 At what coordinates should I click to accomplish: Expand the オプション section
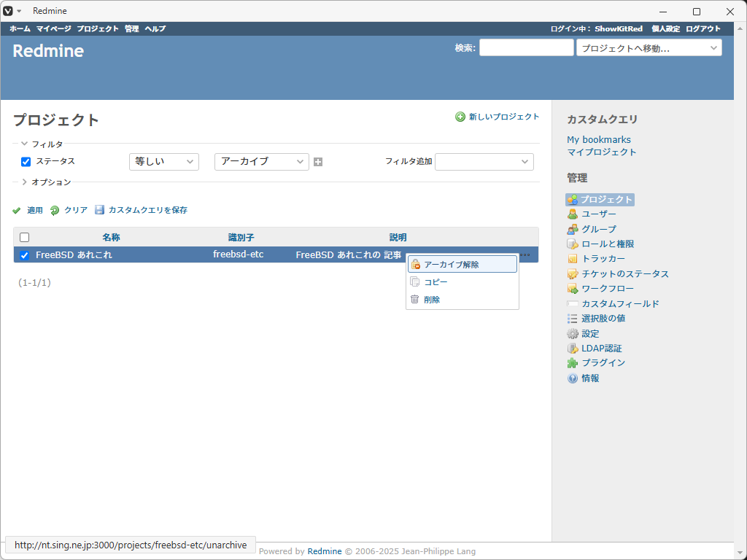(x=46, y=182)
